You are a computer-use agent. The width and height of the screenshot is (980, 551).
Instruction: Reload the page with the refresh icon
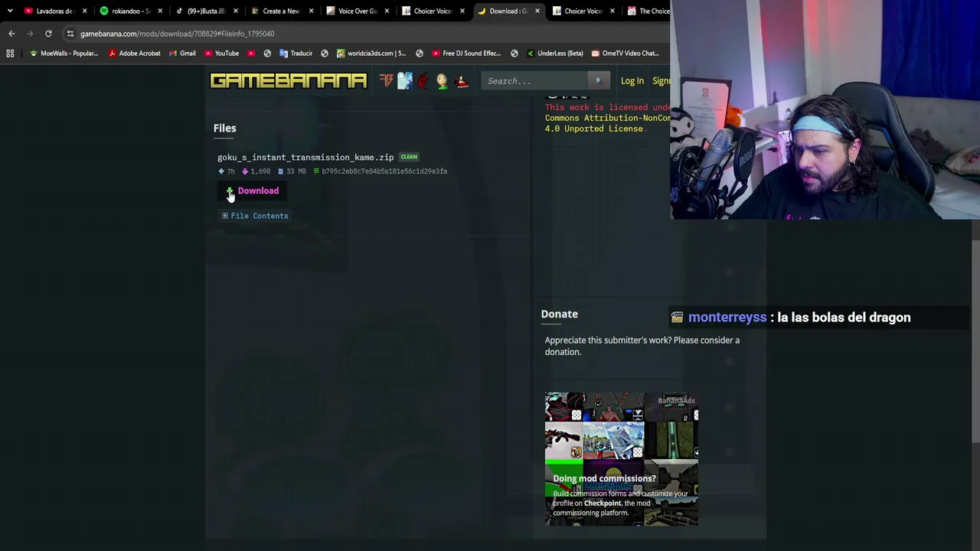click(48, 34)
